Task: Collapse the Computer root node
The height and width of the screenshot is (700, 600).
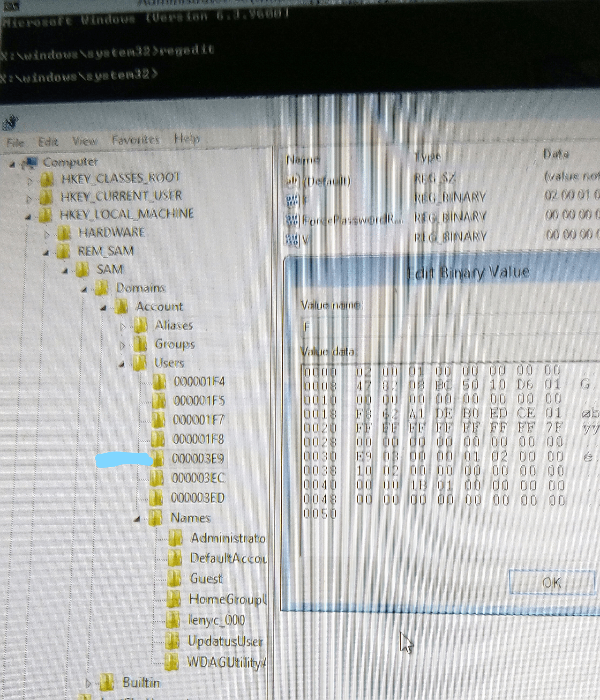Action: coord(13,164)
